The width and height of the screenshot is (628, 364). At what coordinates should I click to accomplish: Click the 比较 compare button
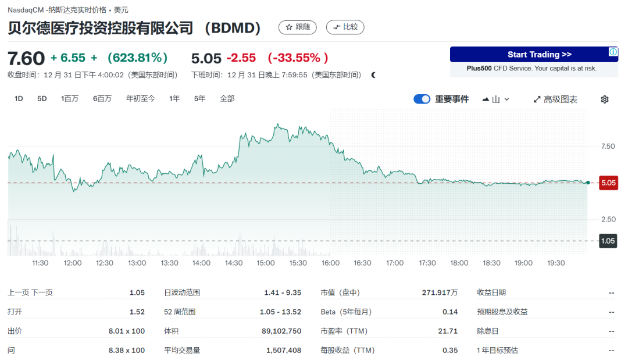tap(345, 27)
